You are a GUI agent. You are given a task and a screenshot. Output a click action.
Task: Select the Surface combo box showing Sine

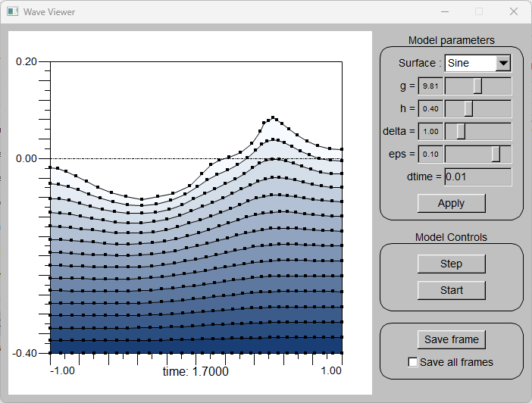(x=477, y=63)
